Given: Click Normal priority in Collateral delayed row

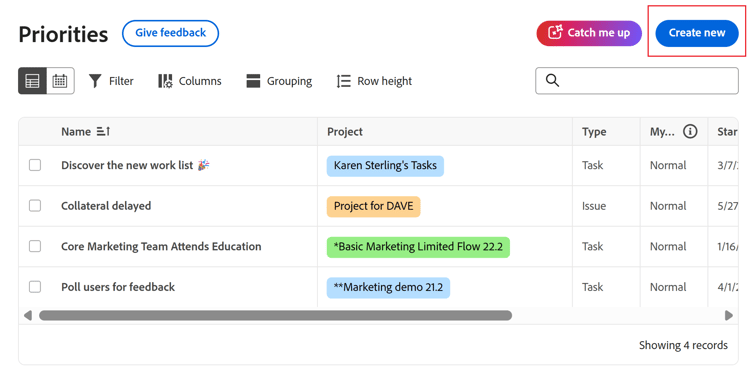Looking at the screenshot, I should [x=668, y=206].
